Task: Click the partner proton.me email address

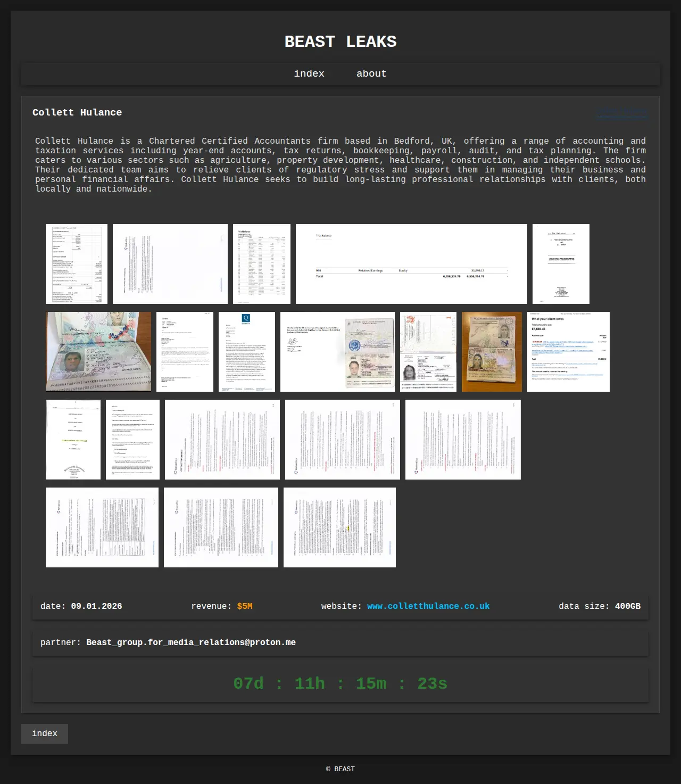Action: pyautogui.click(x=191, y=642)
